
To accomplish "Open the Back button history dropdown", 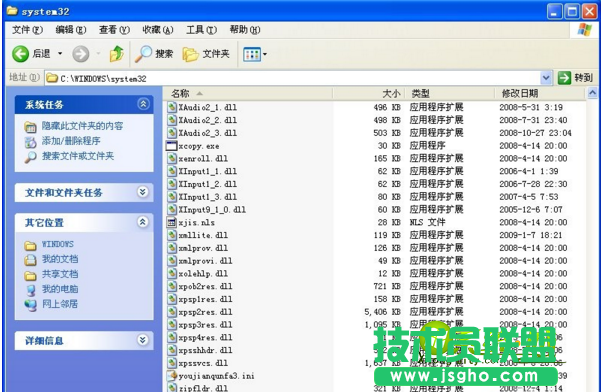I will tap(60, 54).
